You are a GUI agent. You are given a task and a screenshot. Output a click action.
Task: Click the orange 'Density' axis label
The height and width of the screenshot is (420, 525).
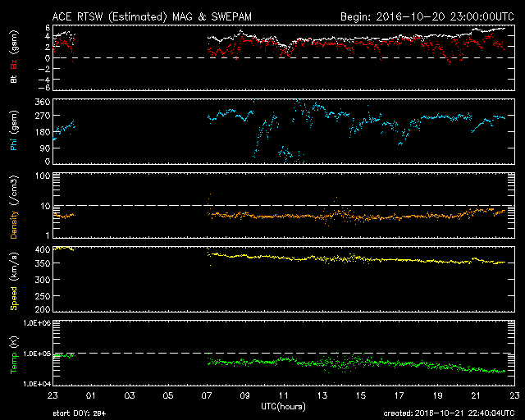[x=14, y=225]
